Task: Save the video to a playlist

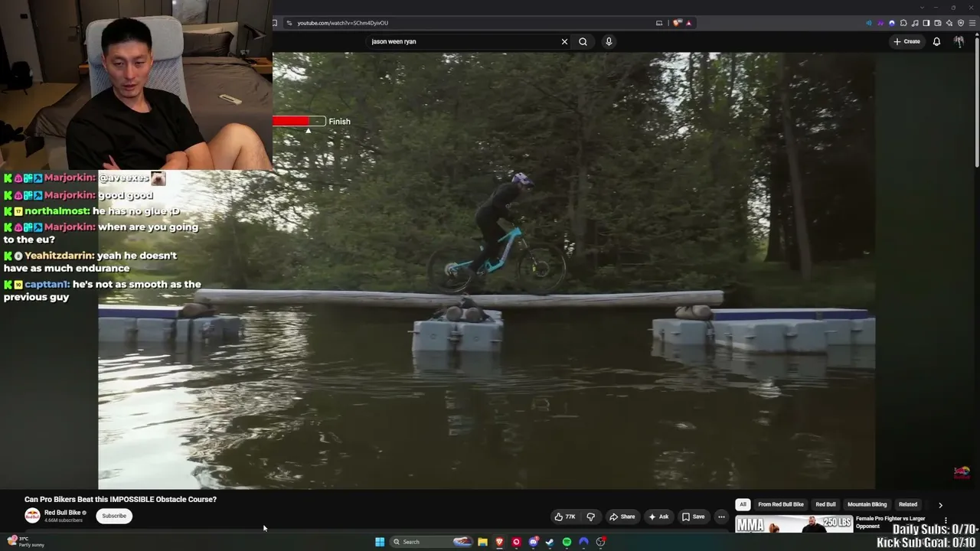Action: pos(694,517)
